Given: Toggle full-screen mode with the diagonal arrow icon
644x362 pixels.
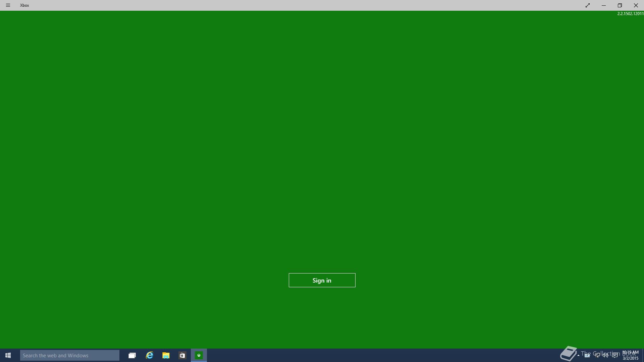Looking at the screenshot, I should point(588,5).
